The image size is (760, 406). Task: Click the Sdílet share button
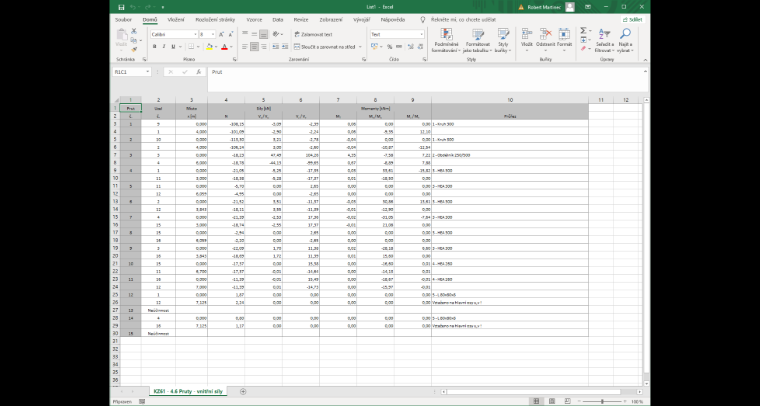(633, 20)
